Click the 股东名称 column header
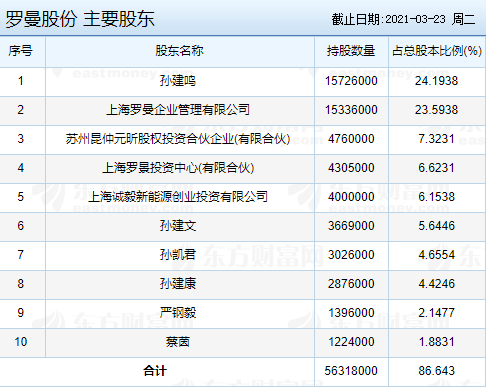 click(x=179, y=51)
